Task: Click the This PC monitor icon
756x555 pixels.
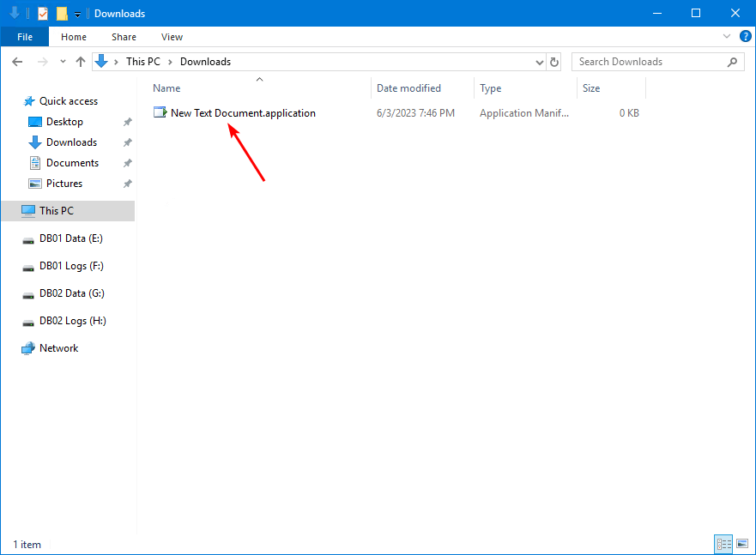Action: click(x=28, y=211)
